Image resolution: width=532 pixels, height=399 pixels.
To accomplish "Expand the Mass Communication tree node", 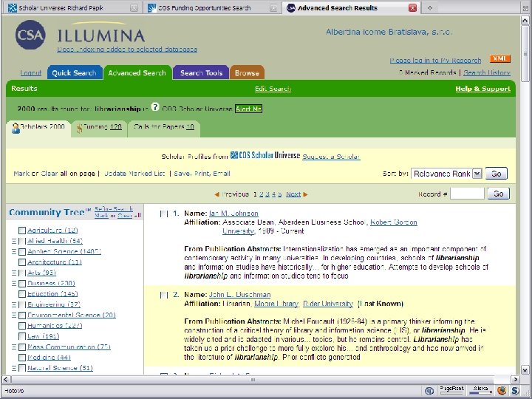I will pos(14,347).
